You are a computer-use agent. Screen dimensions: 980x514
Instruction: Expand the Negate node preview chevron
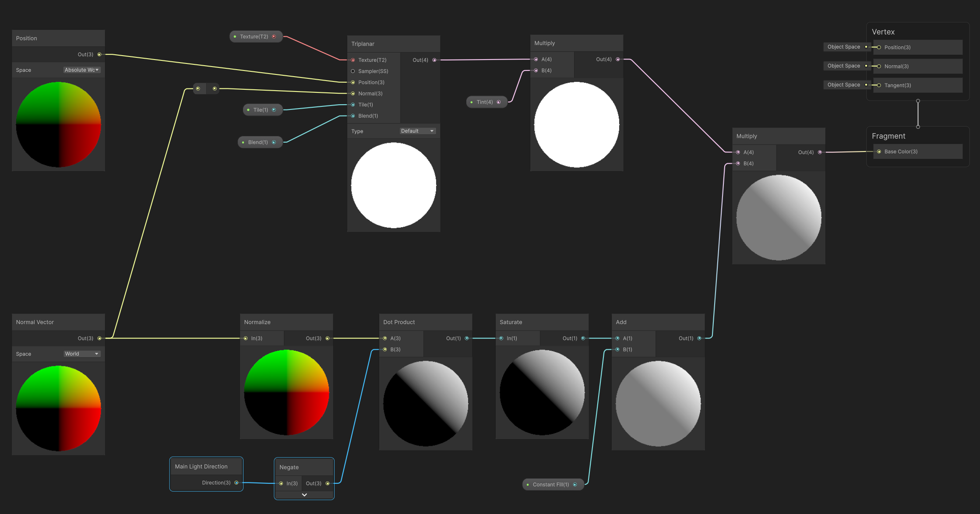(304, 495)
